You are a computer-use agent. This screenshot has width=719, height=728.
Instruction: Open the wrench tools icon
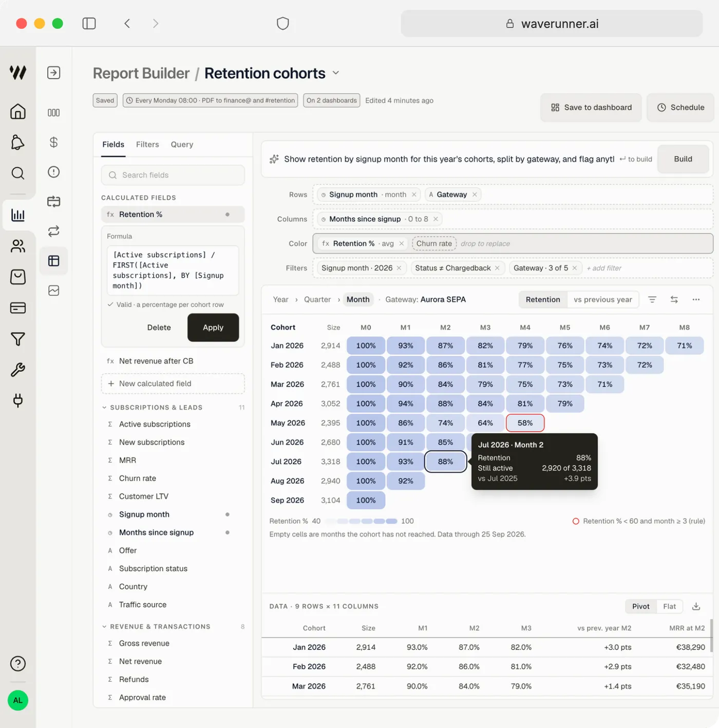18,370
